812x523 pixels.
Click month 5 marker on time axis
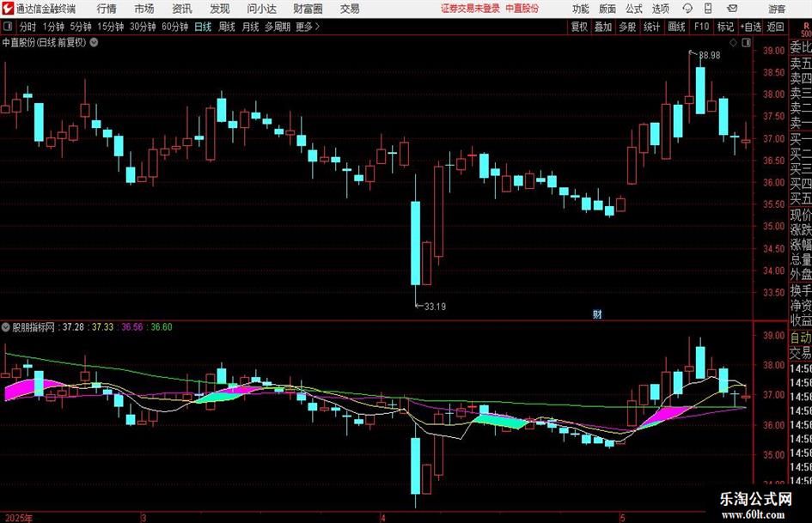coord(622,518)
